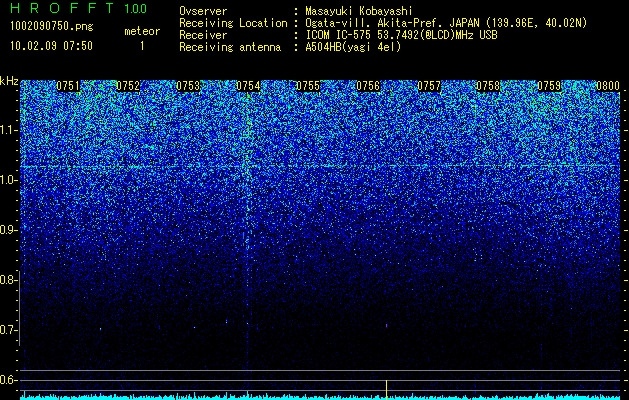The width and height of the screenshot is (629, 400).
Task: Click the 0751 time marker
Action: tap(68, 86)
